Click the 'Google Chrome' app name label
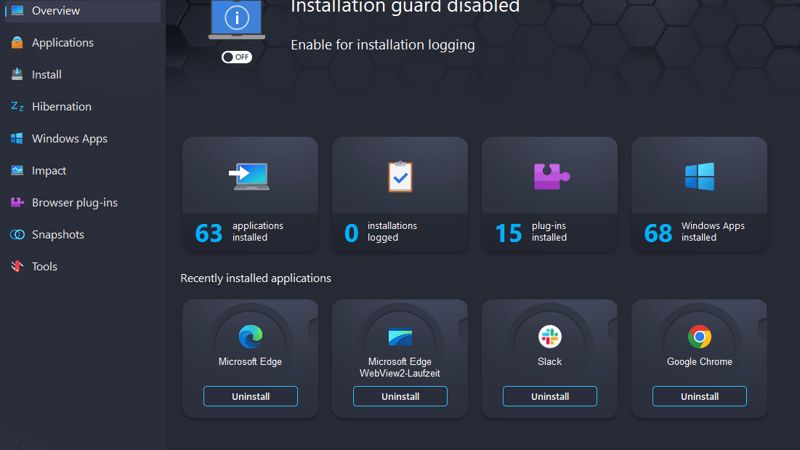 699,361
